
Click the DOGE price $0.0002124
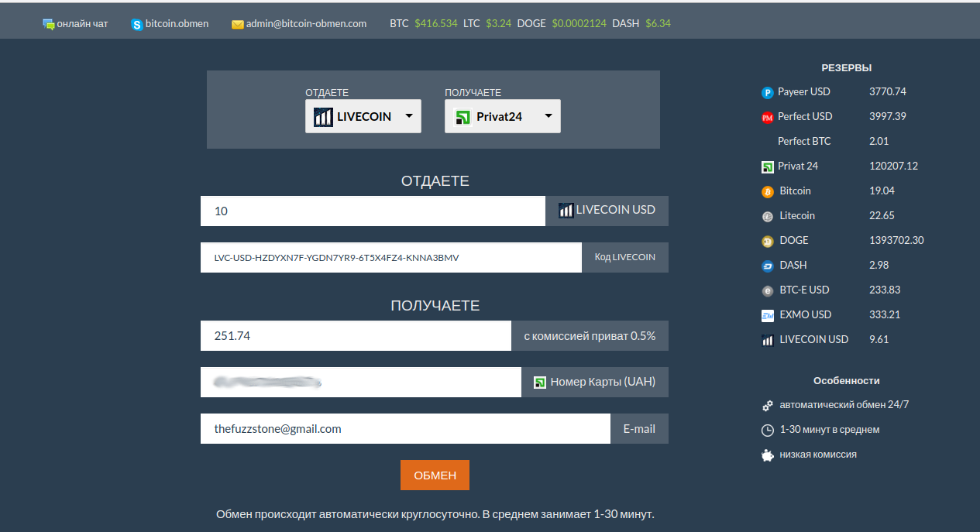click(x=579, y=24)
